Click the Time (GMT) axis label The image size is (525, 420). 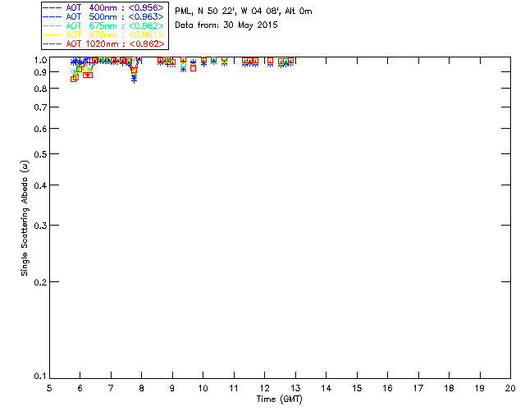(280, 399)
